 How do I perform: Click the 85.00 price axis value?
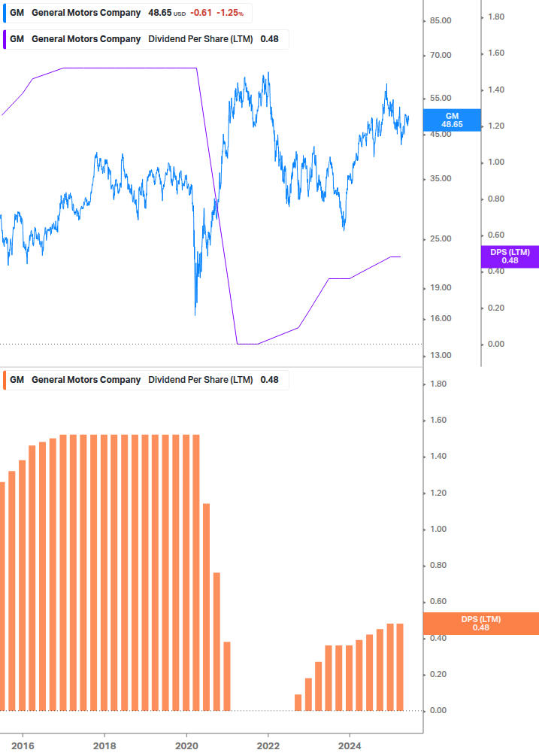[x=441, y=21]
